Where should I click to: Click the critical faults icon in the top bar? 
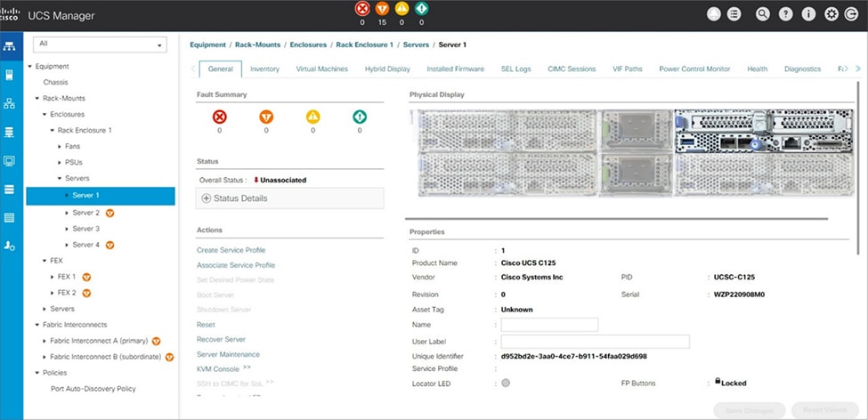[362, 9]
